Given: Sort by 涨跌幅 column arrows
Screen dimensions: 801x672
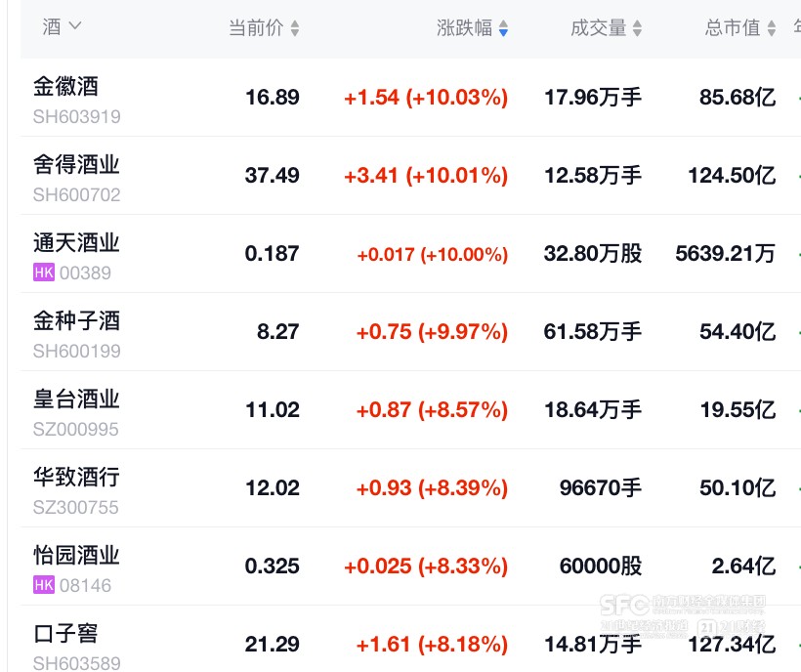Looking at the screenshot, I should coord(503,28).
